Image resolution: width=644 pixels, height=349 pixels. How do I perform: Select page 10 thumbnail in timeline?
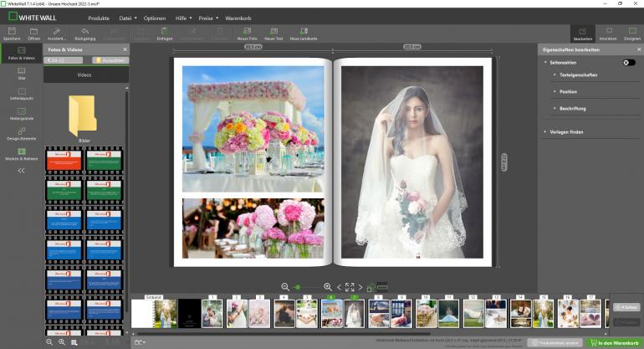tap(426, 314)
